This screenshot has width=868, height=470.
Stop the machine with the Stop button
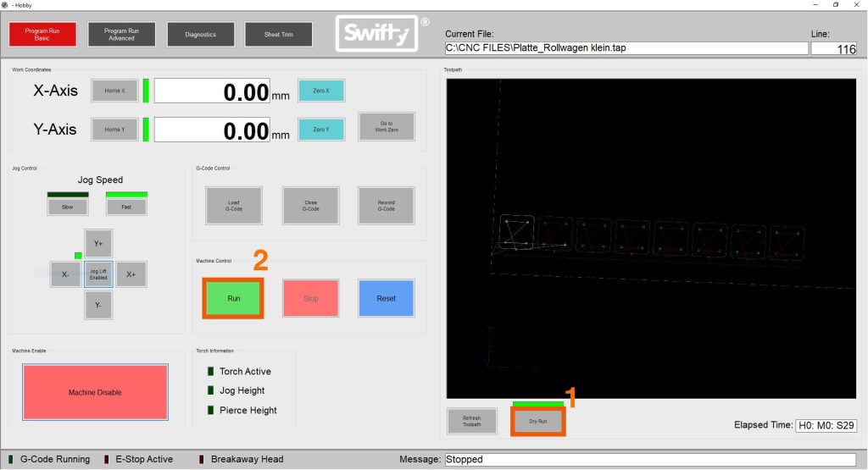click(310, 298)
